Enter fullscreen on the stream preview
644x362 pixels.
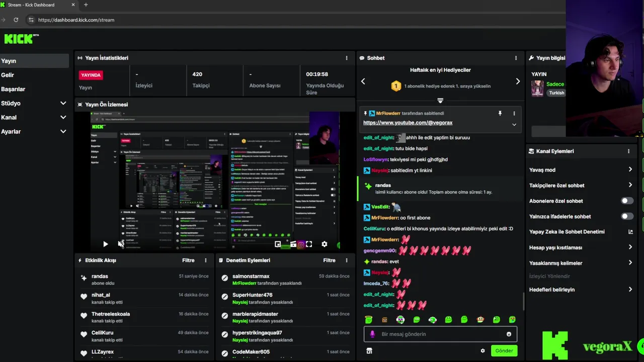point(309,244)
